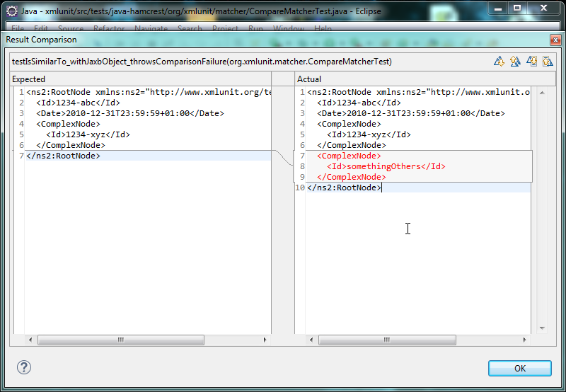The height and width of the screenshot is (392, 566).
Task: Click the Previous Difference icon
Action: pyautogui.click(x=515, y=62)
